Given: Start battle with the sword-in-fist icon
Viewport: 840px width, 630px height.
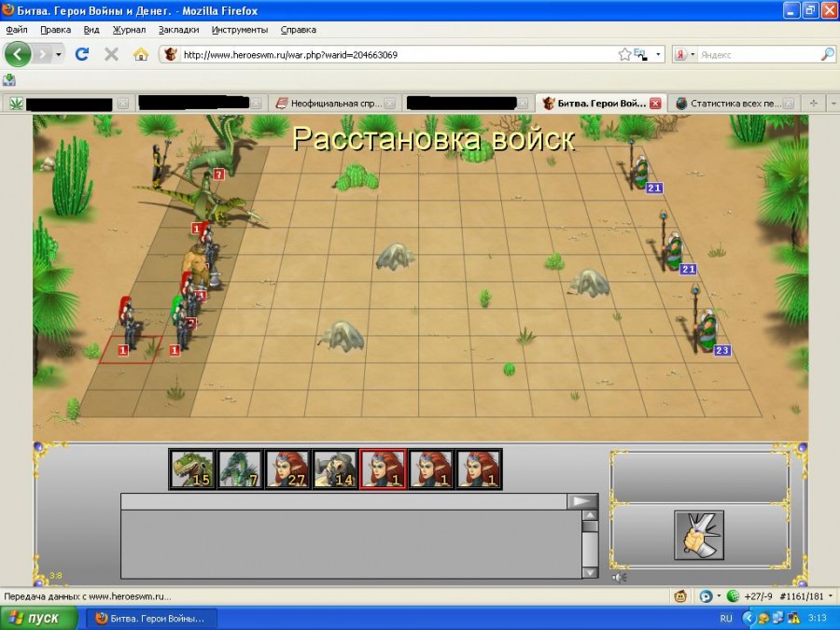Looking at the screenshot, I should coord(698,535).
